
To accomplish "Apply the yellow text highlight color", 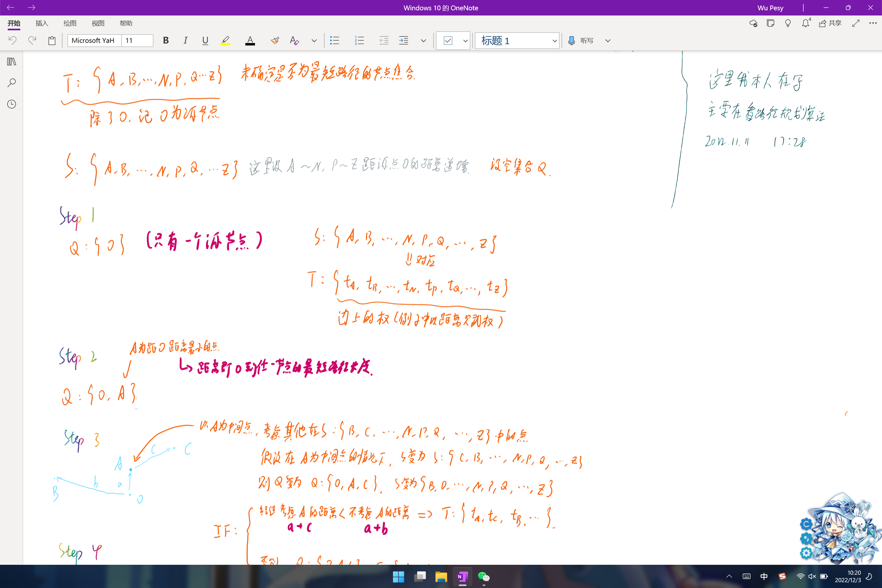I will tap(225, 41).
